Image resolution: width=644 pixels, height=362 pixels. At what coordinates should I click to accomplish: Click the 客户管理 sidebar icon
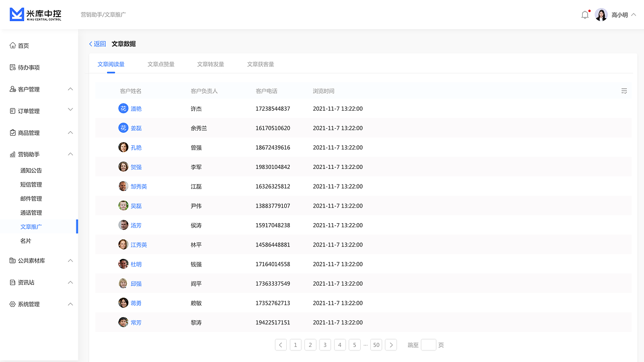pyautogui.click(x=13, y=89)
